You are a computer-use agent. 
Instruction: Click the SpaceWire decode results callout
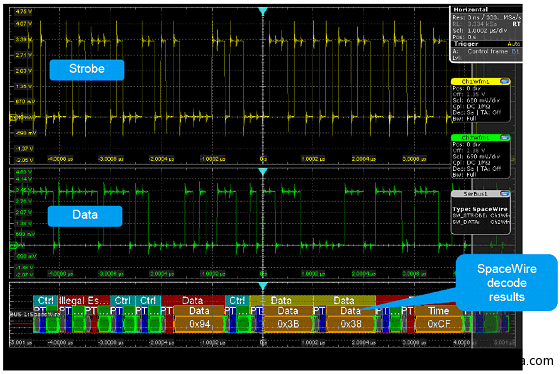click(x=506, y=283)
